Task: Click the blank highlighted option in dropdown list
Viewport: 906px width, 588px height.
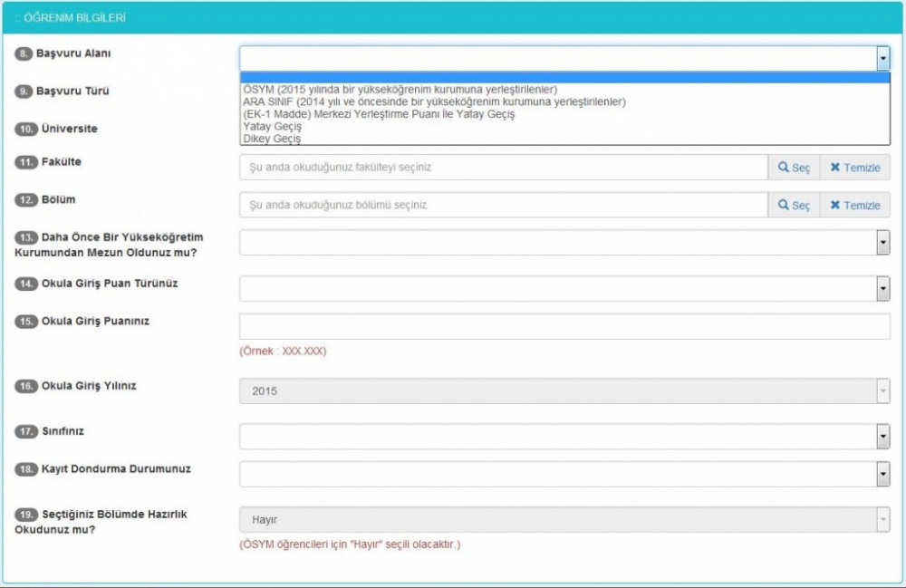Action: 564,78
